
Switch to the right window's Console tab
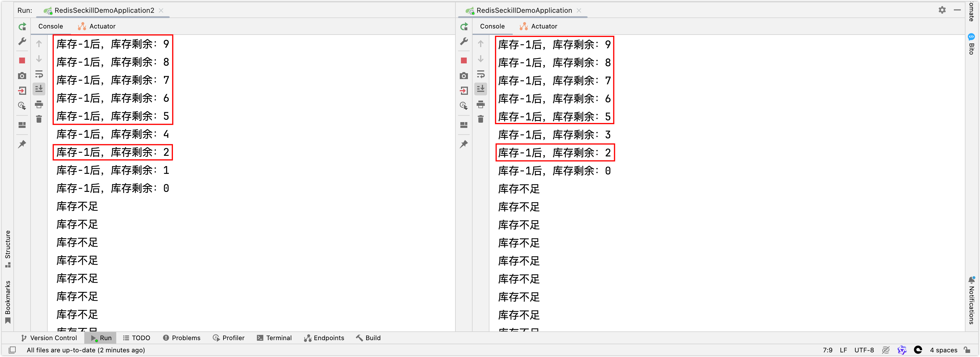[492, 26]
